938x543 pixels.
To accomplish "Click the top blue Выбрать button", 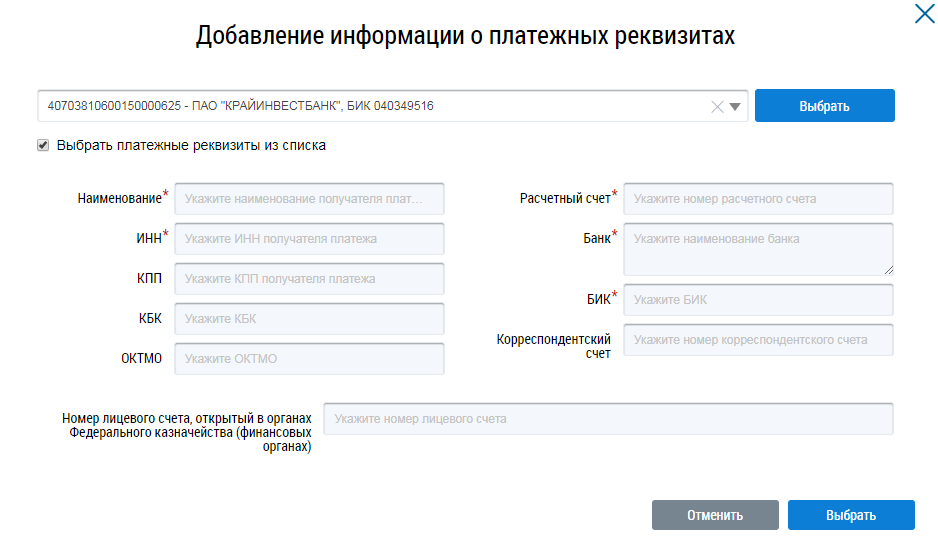I will tap(824, 106).
